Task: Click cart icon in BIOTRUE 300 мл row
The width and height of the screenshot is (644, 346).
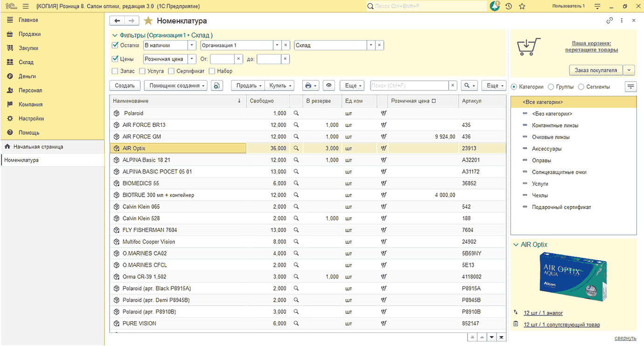Action: tap(383, 195)
